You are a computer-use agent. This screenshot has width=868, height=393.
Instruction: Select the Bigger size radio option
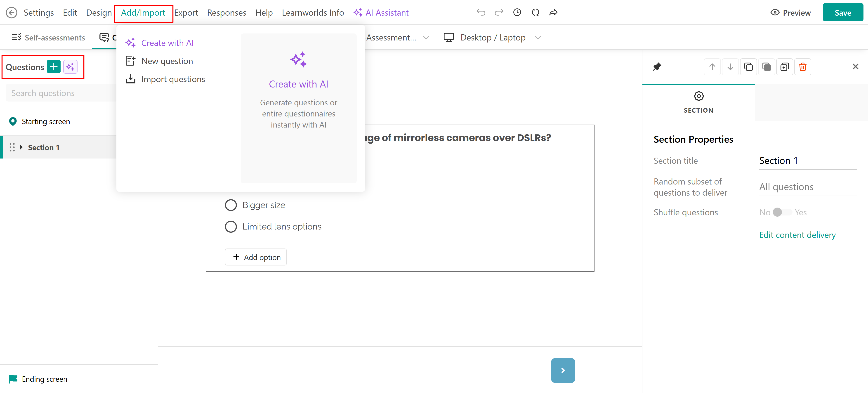[231, 205]
